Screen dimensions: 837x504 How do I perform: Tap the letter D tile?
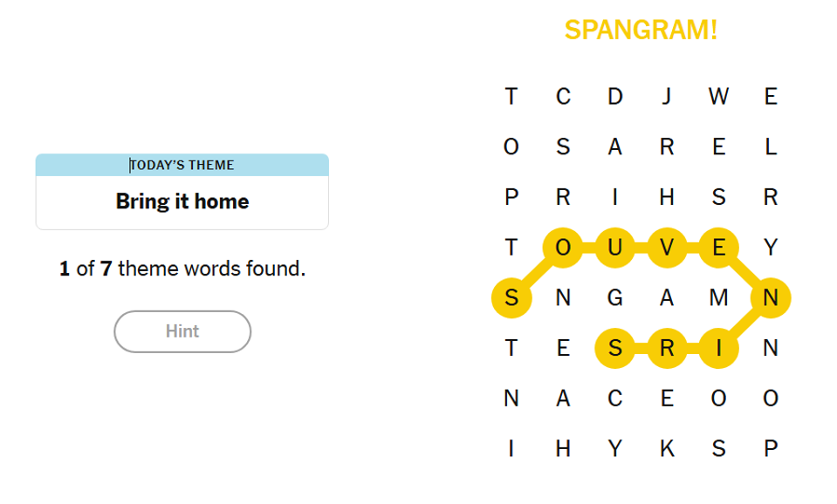pos(615,97)
